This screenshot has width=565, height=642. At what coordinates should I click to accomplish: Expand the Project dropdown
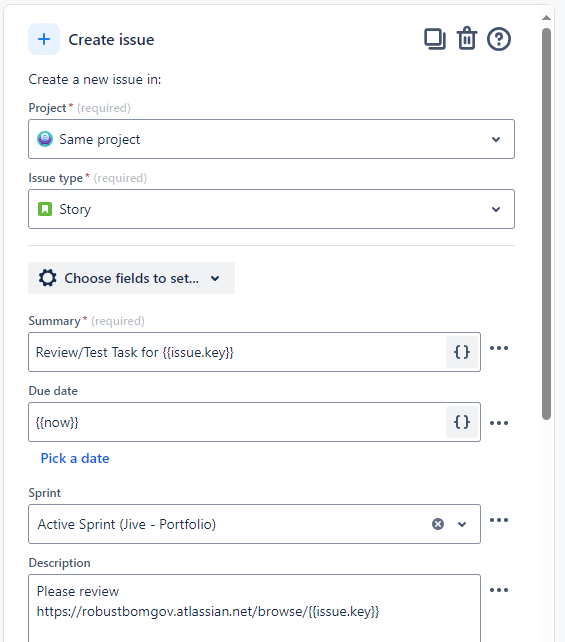[271, 139]
